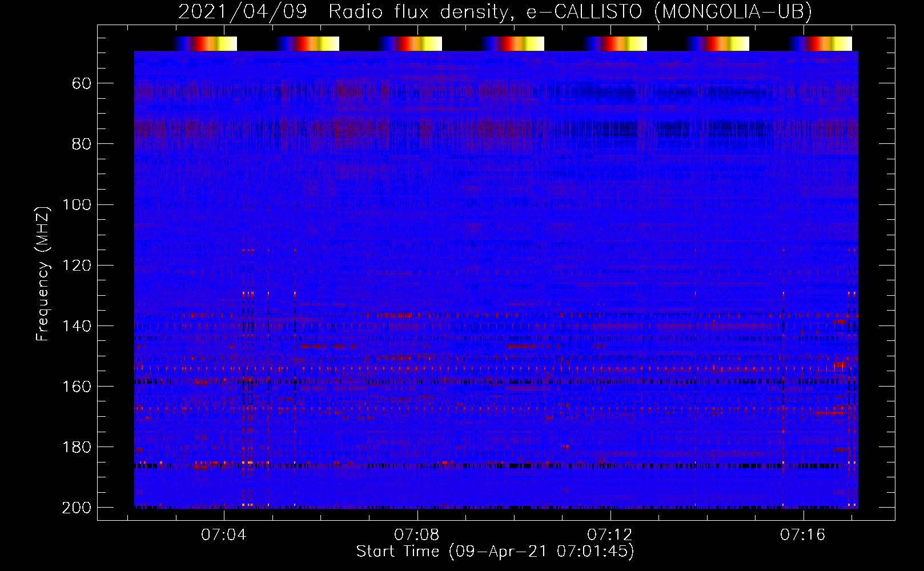Click the 07:12 time tick label

[x=610, y=535]
